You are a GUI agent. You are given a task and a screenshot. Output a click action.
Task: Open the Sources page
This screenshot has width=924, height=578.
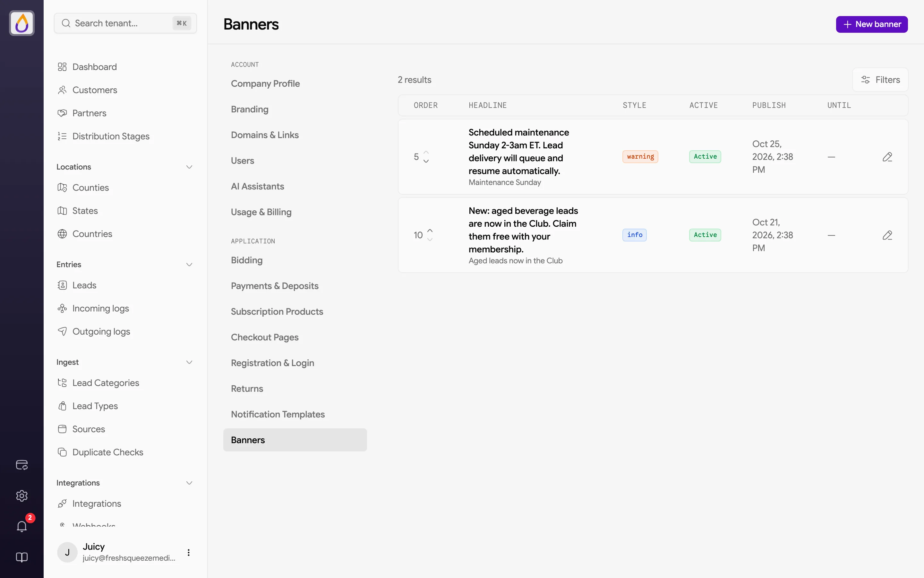coord(89,429)
